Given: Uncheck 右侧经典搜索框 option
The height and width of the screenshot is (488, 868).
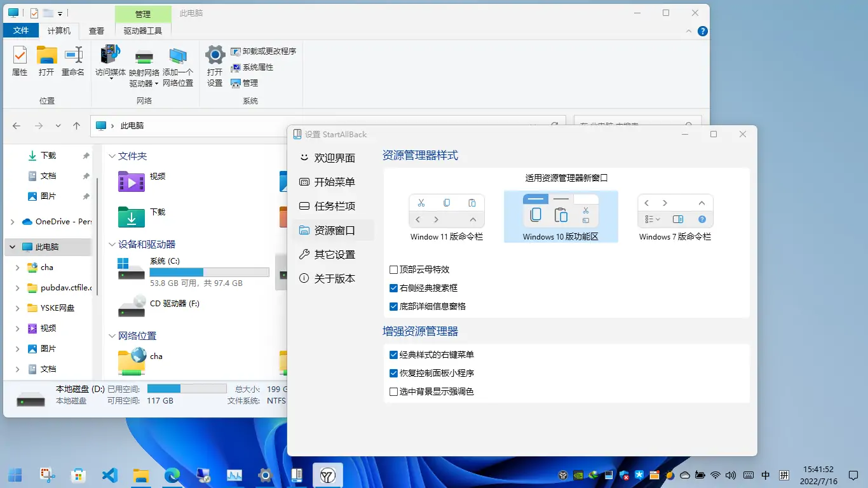Looking at the screenshot, I should point(394,288).
